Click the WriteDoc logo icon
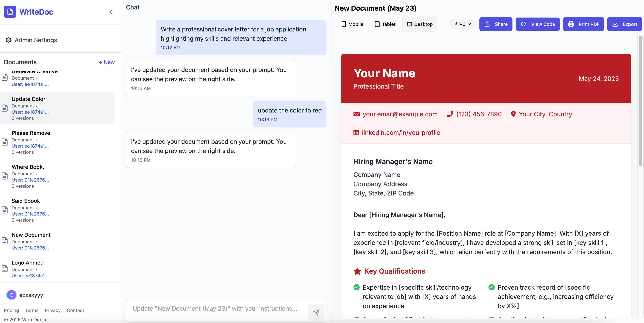The width and height of the screenshot is (644, 323). (x=10, y=12)
